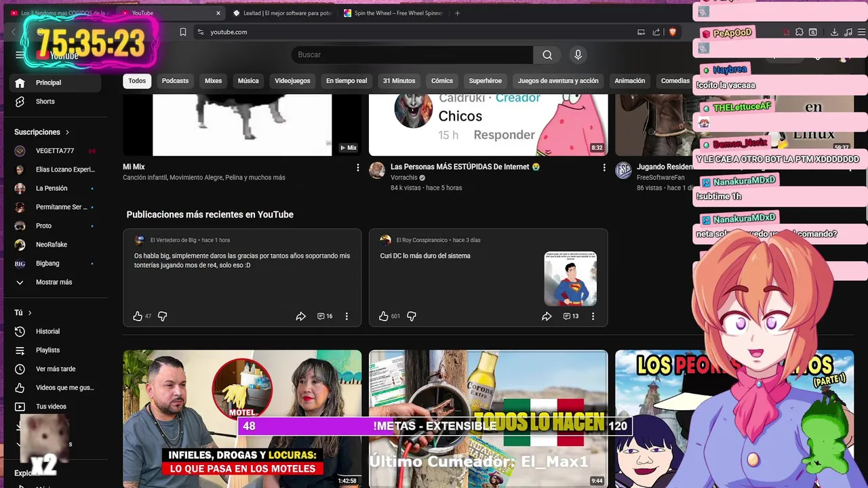The height and width of the screenshot is (488, 868).
Task: Open browser downloads icon
Action: coord(834,32)
